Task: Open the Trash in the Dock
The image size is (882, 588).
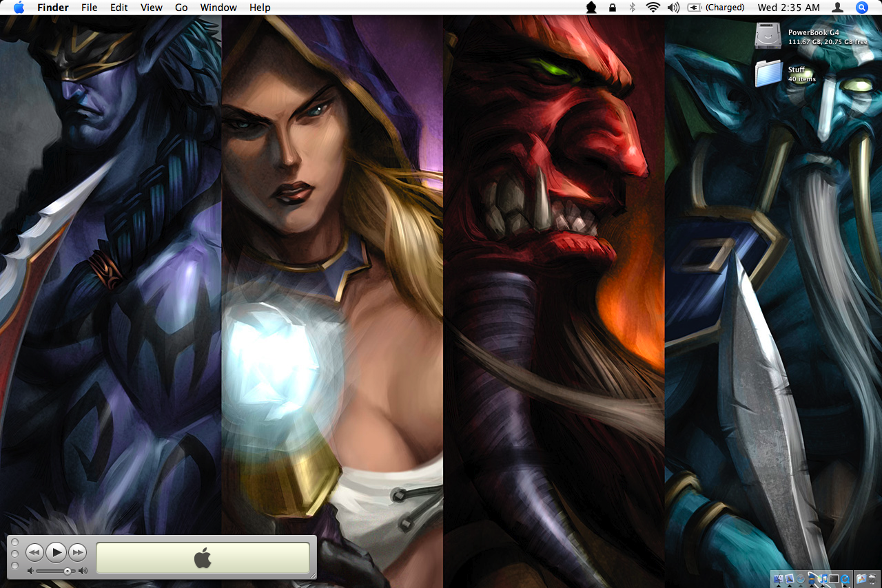Action: [x=872, y=579]
